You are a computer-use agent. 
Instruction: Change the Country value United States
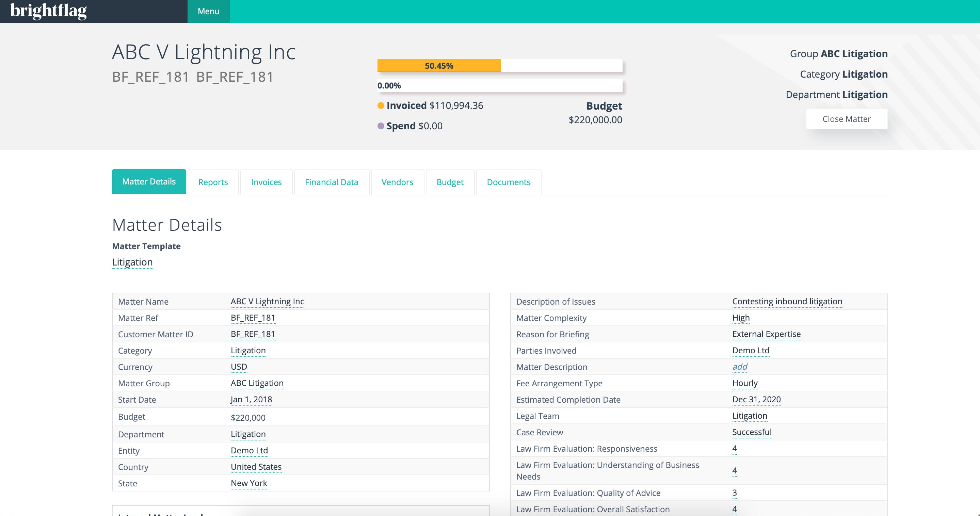[256, 467]
